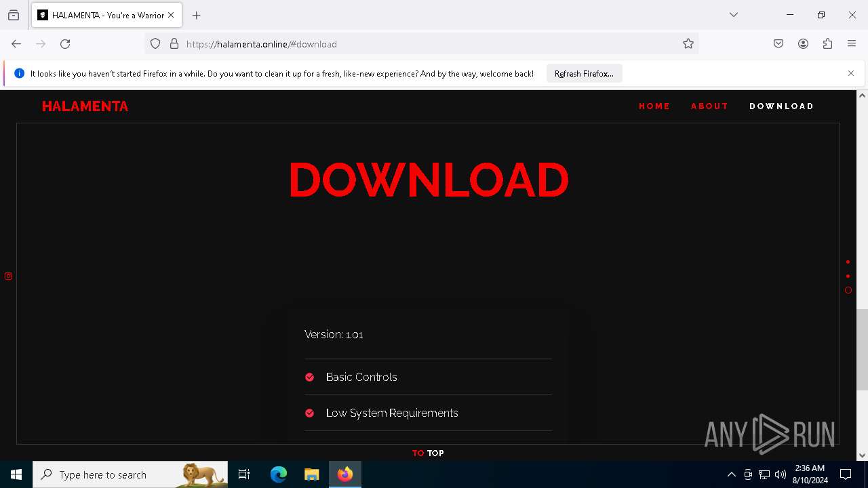This screenshot has height=488, width=868.
Task: Dismiss the Firefox refresh notification
Action: (x=851, y=73)
